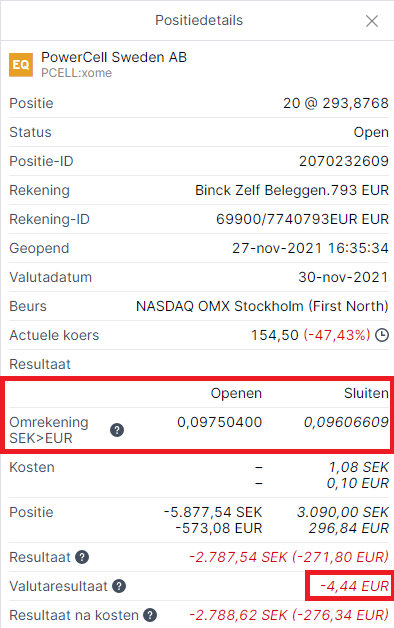Click the NASDAQ OMX Stockholm exchange value

pos(262,306)
